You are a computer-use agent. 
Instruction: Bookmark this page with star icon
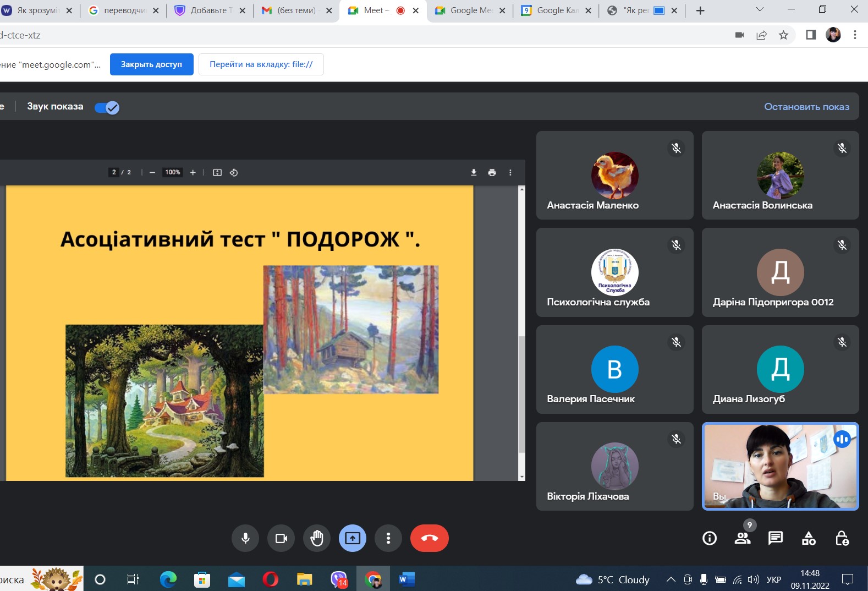pos(784,35)
